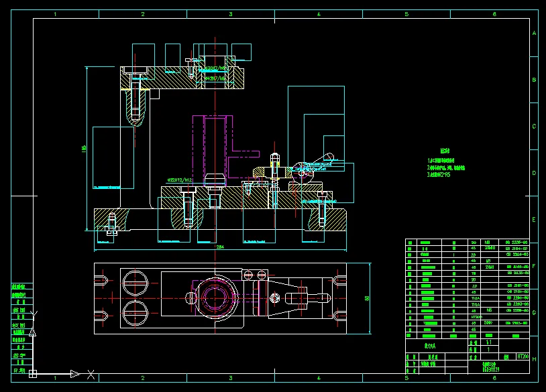This screenshot has height=392, width=546.
Task: Click the HT200 entry in the parts list
Action: click(476, 317)
